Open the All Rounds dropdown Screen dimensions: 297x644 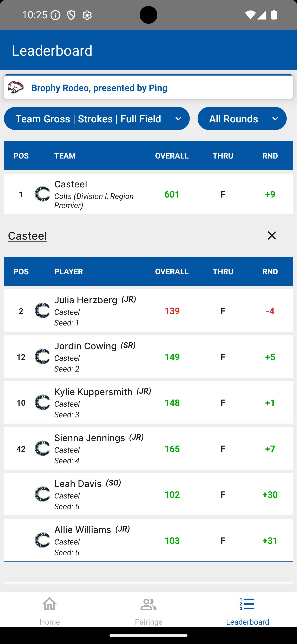point(242,118)
